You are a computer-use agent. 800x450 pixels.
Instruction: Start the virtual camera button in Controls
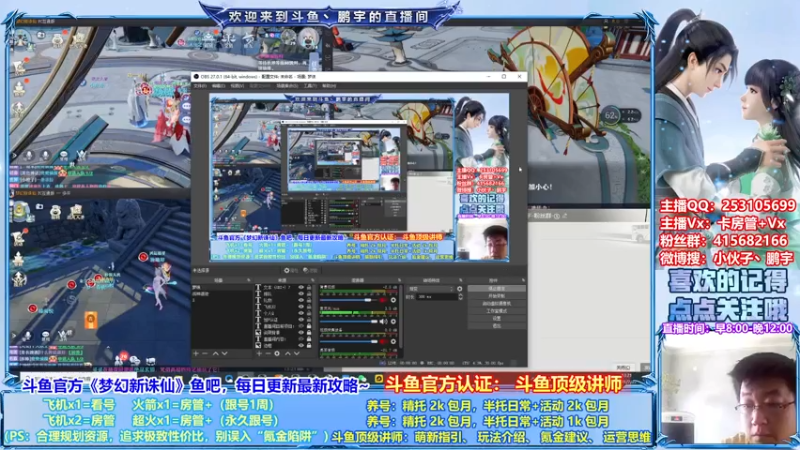coord(497,304)
